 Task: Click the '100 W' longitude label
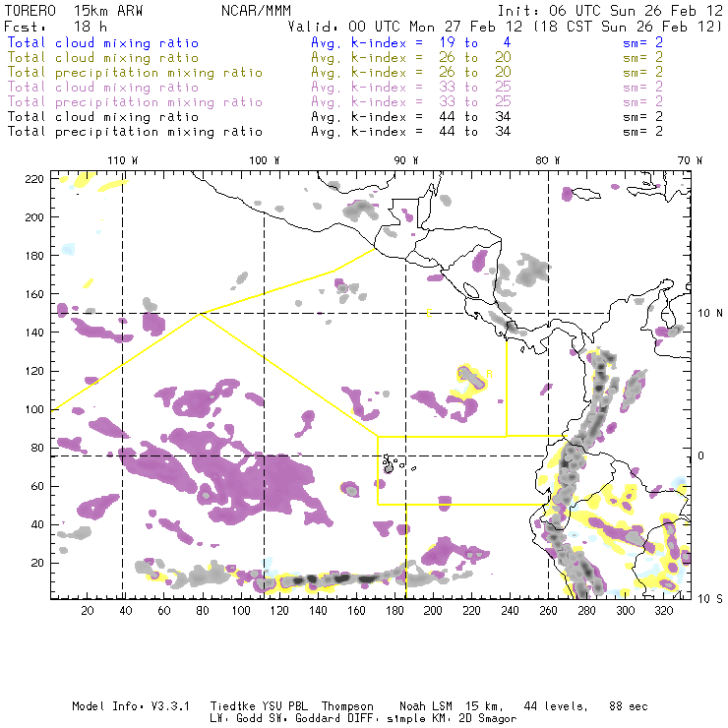coord(265,160)
